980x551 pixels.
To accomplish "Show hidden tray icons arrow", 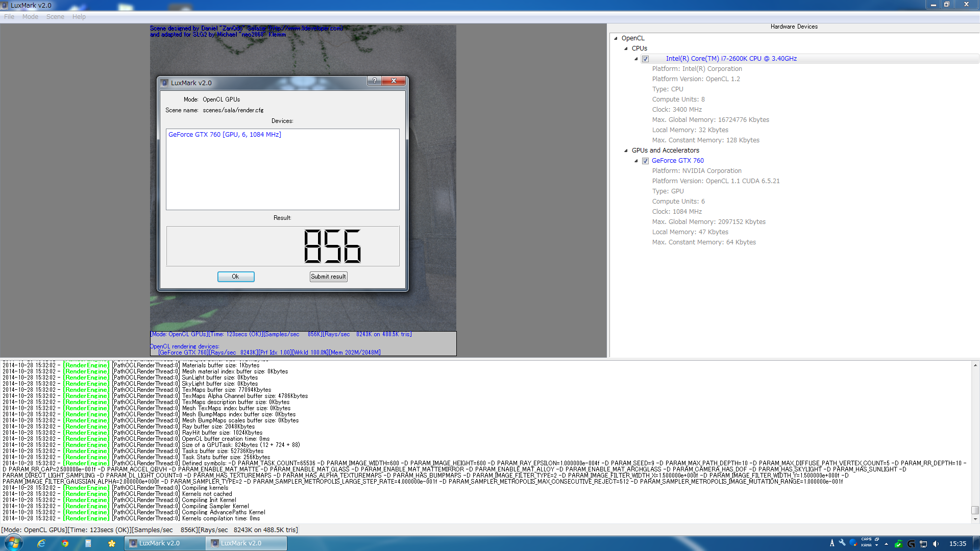I will coord(886,544).
